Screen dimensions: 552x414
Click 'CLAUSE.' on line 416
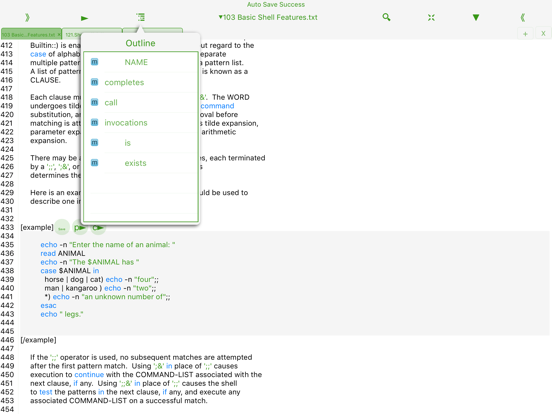point(45,80)
